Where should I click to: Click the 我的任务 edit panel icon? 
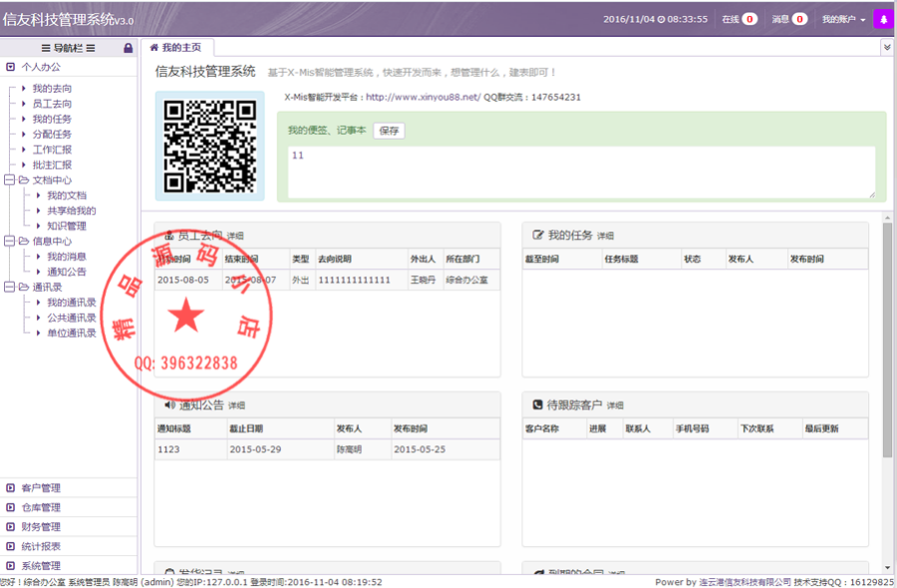pyautogui.click(x=538, y=234)
